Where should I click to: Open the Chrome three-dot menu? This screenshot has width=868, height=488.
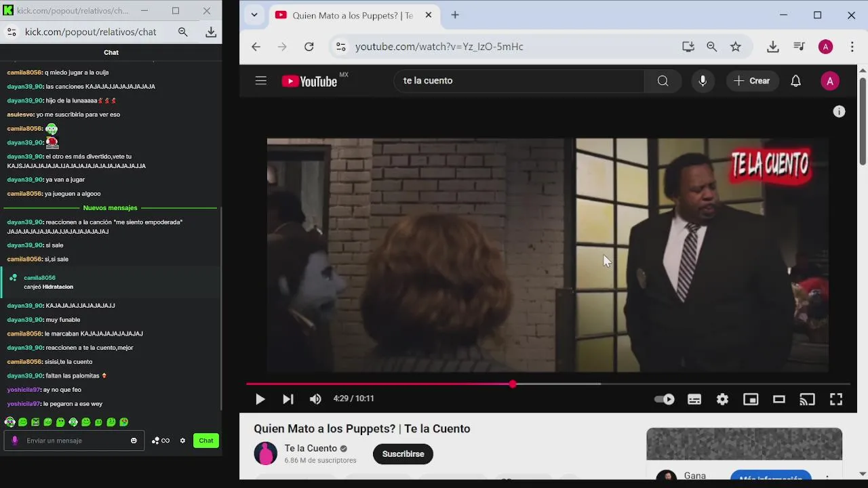tap(852, 47)
